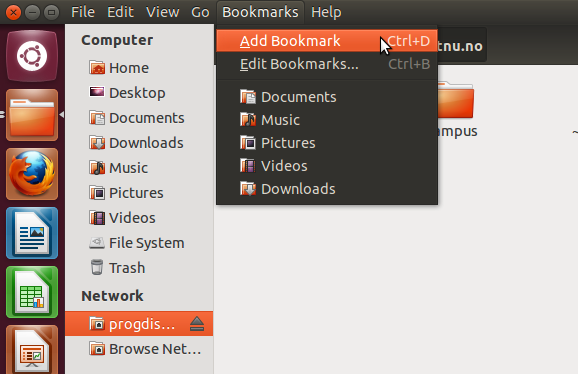Select Add Bookmark menu entry
This screenshot has height=374, width=578.
tap(327, 41)
